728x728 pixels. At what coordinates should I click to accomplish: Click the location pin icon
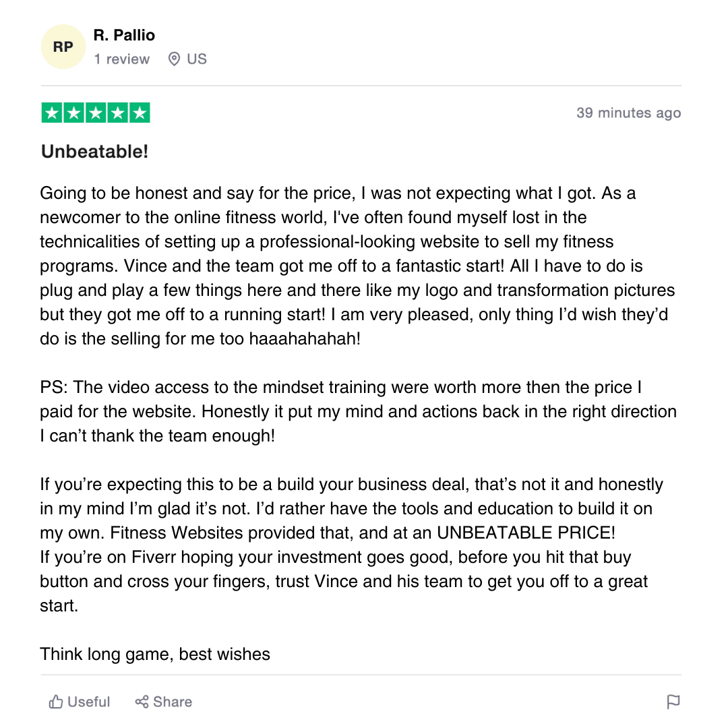[x=174, y=59]
